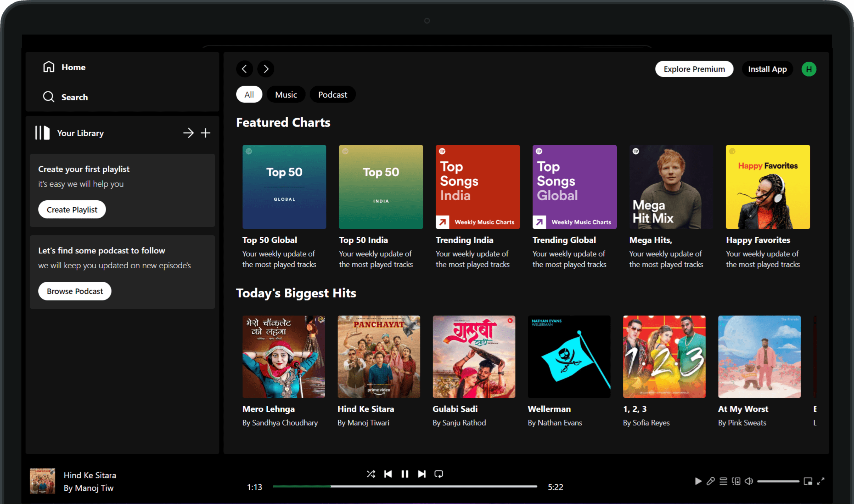Click the Your Library label
This screenshot has height=504, width=854.
[81, 133]
